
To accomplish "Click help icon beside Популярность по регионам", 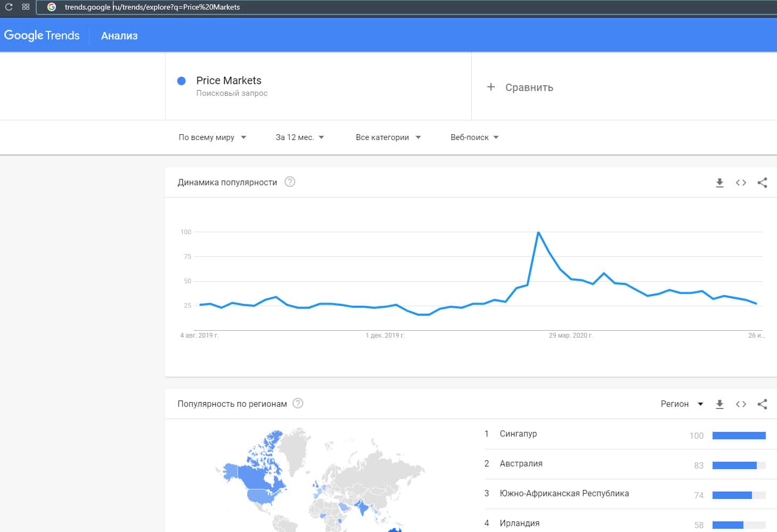I will pos(298,404).
